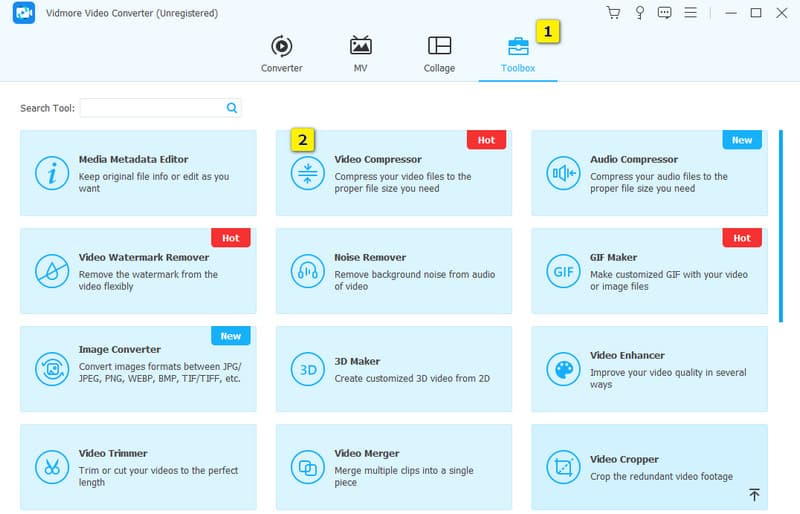This screenshot has height=514, width=800.
Task: Select the 3D Maker icon
Action: tap(306, 369)
